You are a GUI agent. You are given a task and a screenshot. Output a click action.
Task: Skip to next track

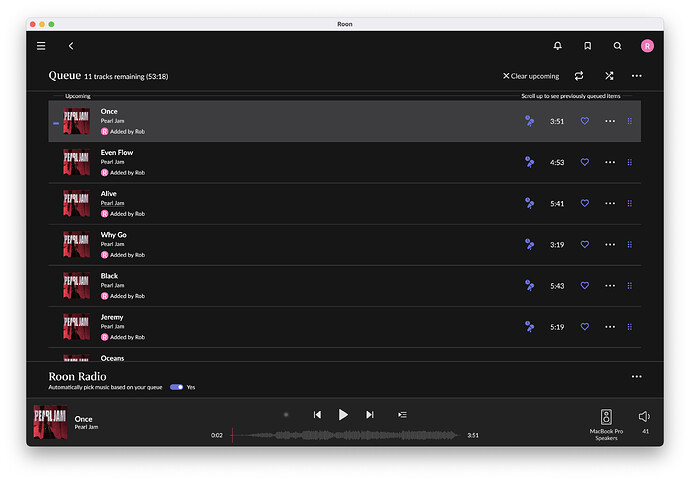point(370,414)
